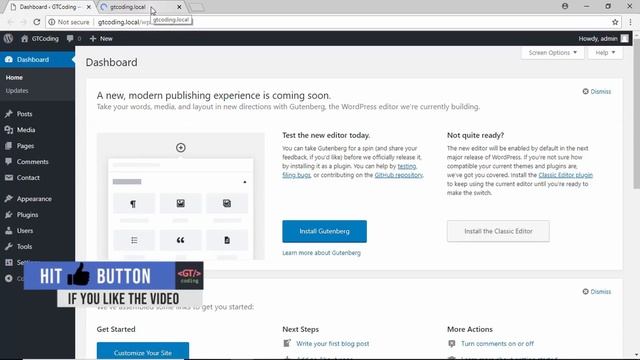Open the admin avatar in top bar
This screenshot has height=360, width=640.
624,38
